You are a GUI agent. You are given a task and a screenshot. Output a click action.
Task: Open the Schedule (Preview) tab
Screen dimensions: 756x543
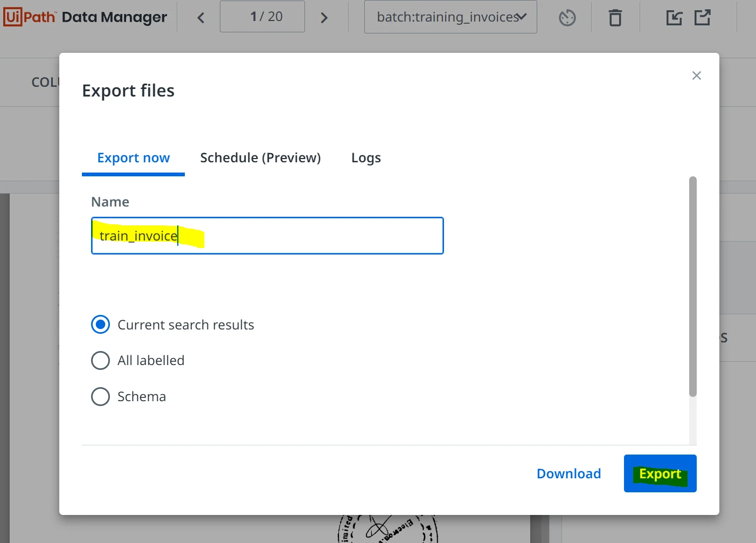(x=260, y=158)
